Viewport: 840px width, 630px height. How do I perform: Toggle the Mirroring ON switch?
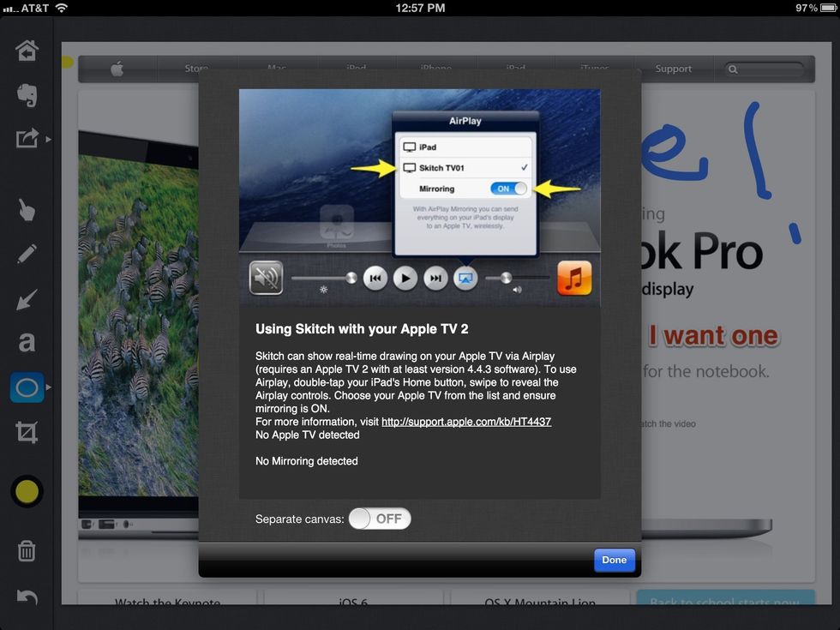(x=508, y=189)
